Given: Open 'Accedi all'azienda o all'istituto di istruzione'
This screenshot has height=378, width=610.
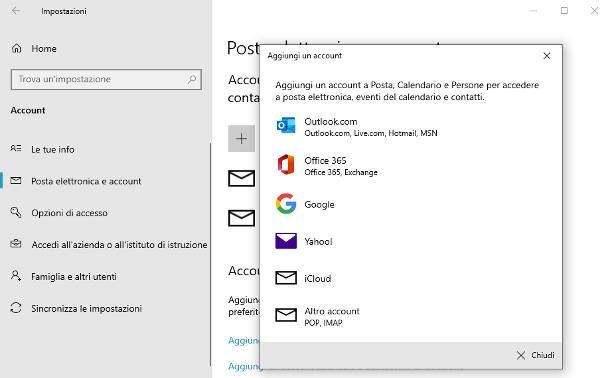Looking at the screenshot, I should click(x=119, y=245).
